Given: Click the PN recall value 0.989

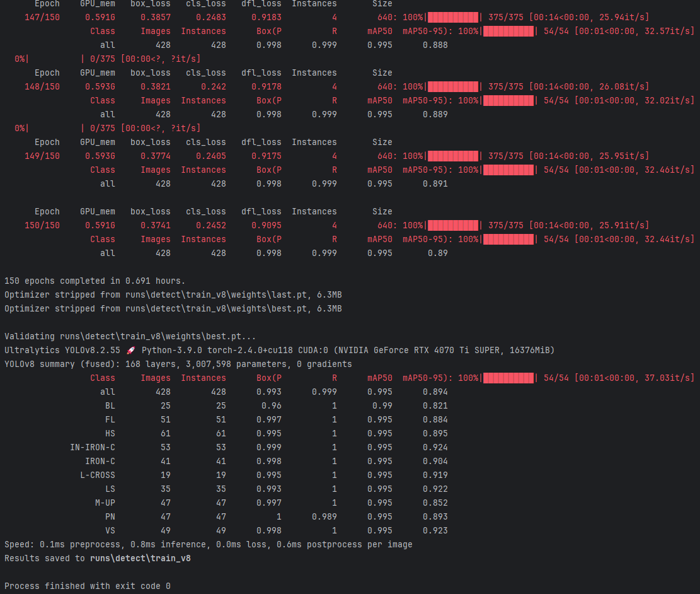Looking at the screenshot, I should click(324, 516).
